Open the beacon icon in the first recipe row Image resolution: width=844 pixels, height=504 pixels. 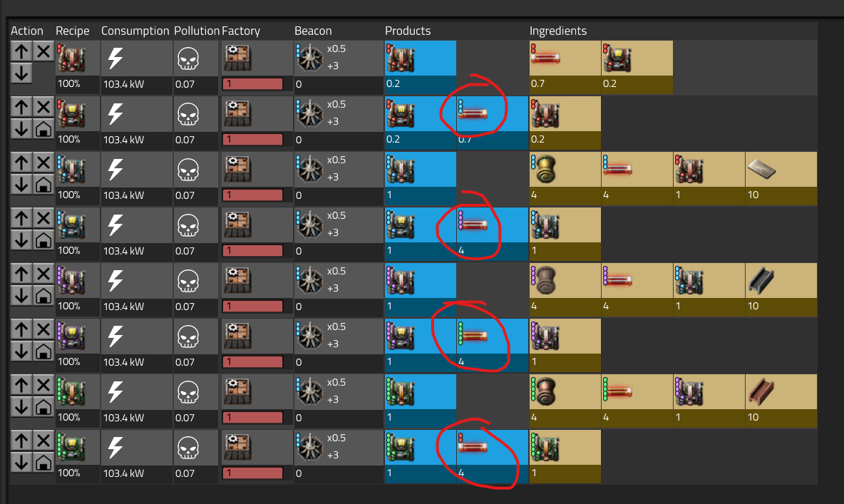coord(309,58)
